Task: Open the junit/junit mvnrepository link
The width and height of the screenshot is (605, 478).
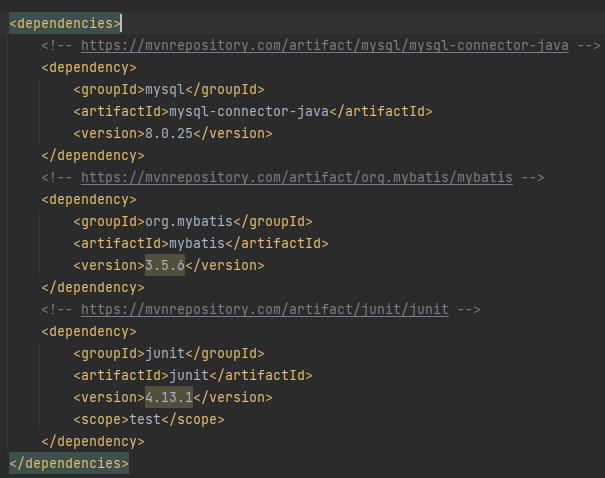Action: tap(265, 309)
